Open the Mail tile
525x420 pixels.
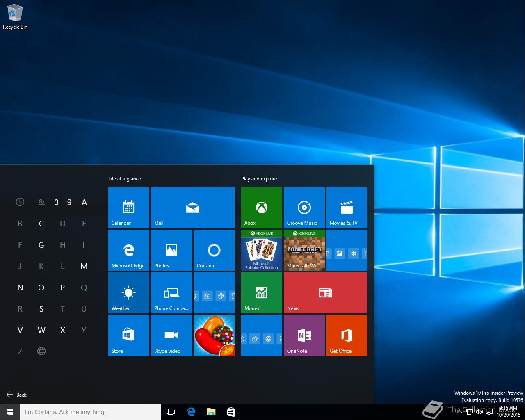point(193,208)
